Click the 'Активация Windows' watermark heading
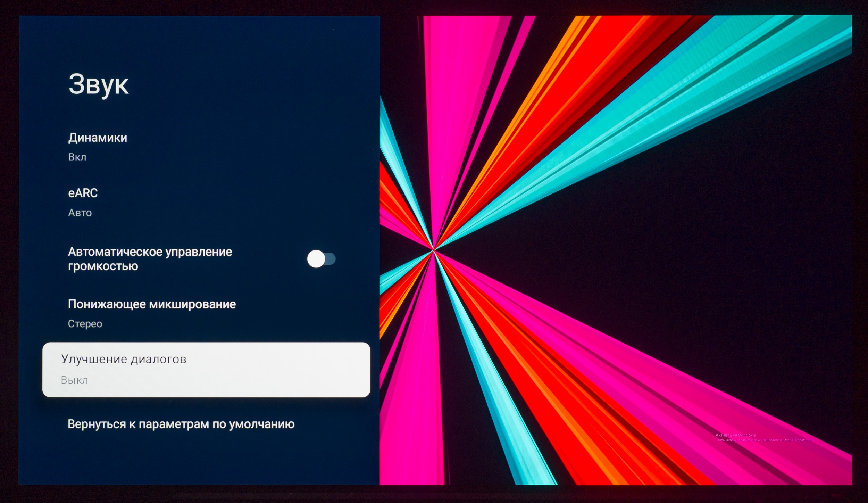 (735, 435)
